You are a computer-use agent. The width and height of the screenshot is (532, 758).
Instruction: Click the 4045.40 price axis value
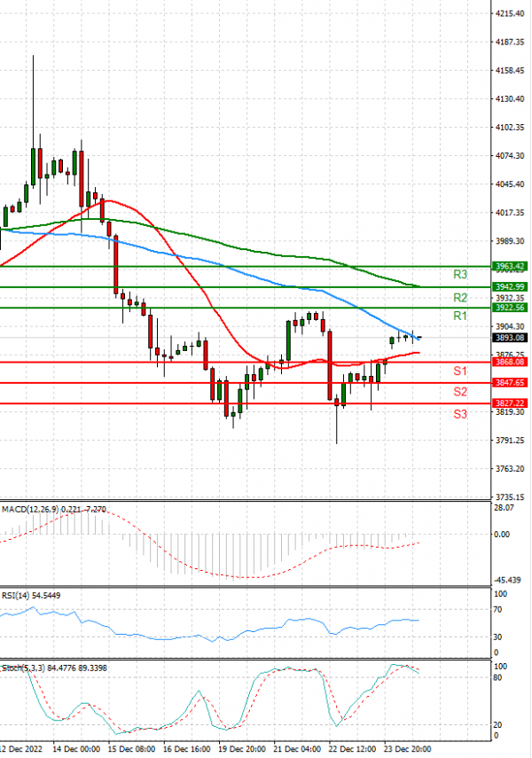point(510,184)
